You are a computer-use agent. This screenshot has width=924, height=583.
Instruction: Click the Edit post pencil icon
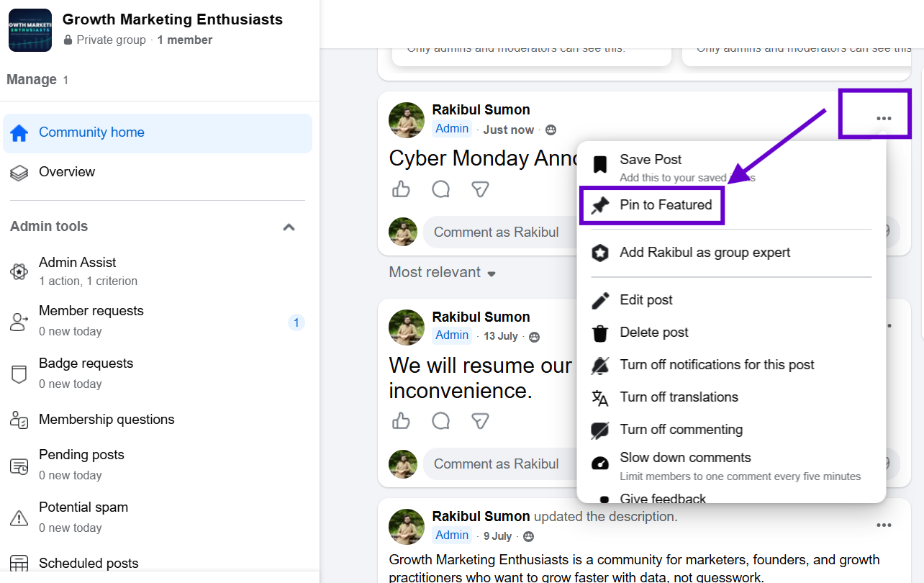coord(599,300)
